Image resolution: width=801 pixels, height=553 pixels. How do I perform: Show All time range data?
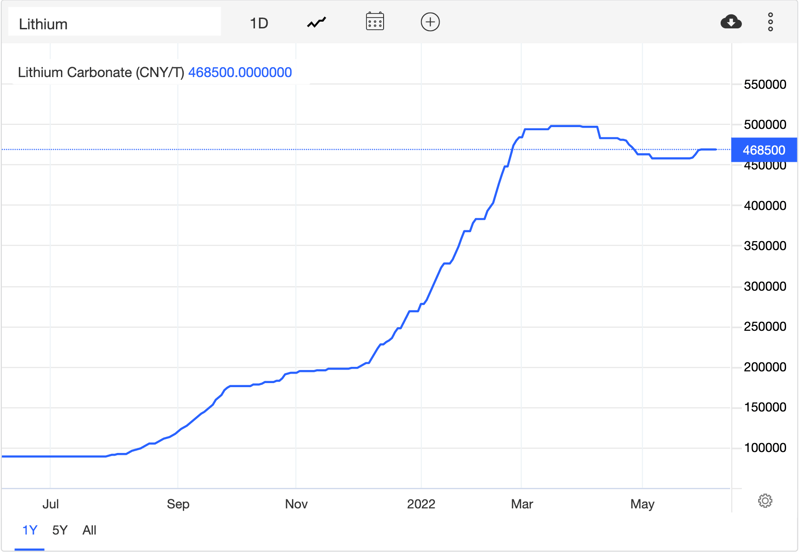coord(89,530)
